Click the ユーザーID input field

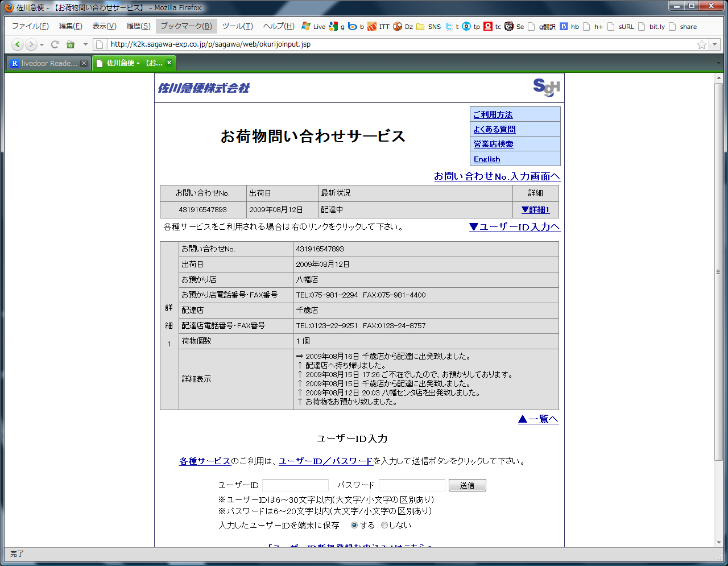295,485
